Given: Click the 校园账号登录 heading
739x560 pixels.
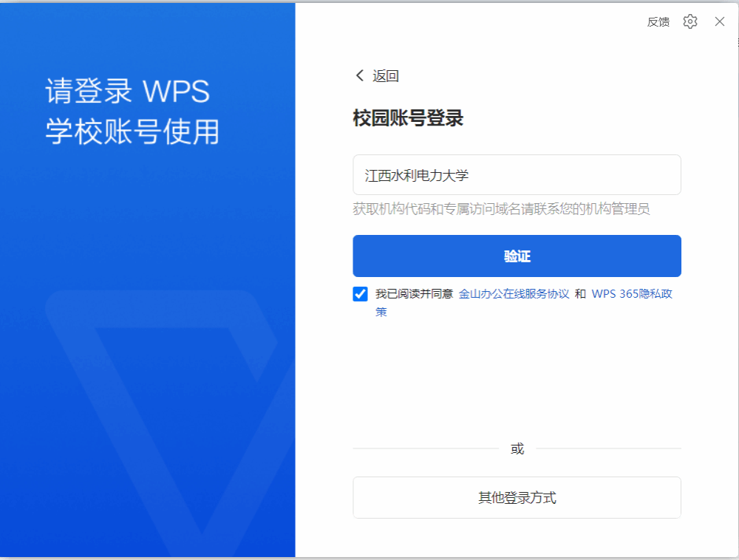Looking at the screenshot, I should tap(408, 118).
